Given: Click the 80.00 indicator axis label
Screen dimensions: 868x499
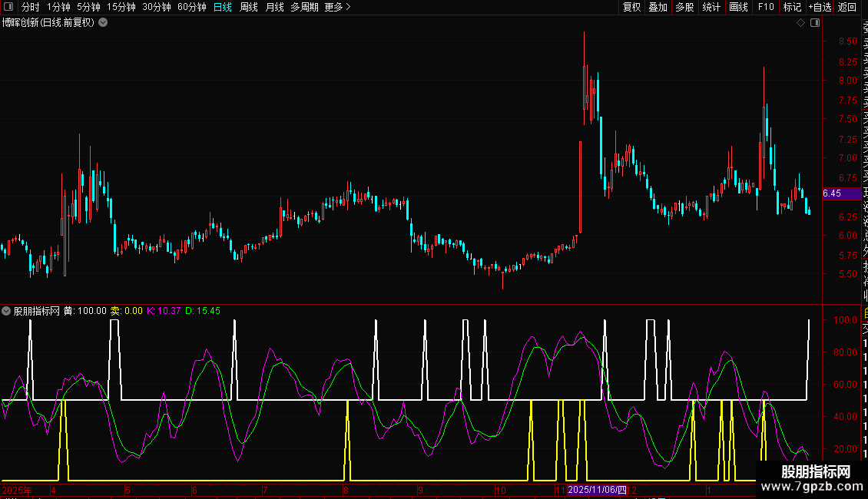Looking at the screenshot, I should click(x=845, y=352).
